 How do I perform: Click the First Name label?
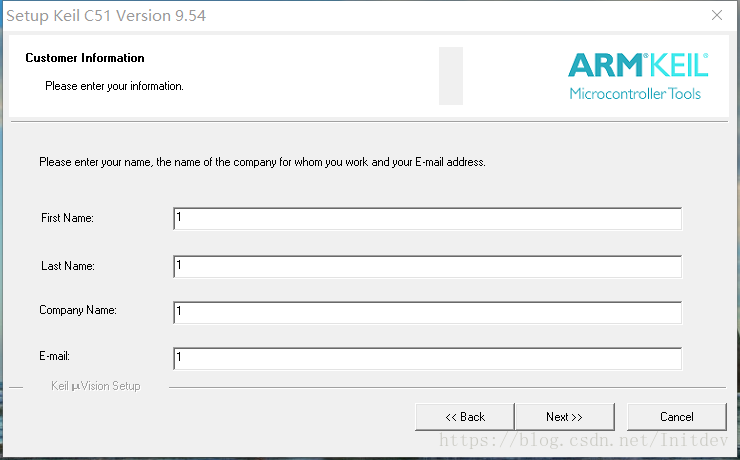pos(67,218)
